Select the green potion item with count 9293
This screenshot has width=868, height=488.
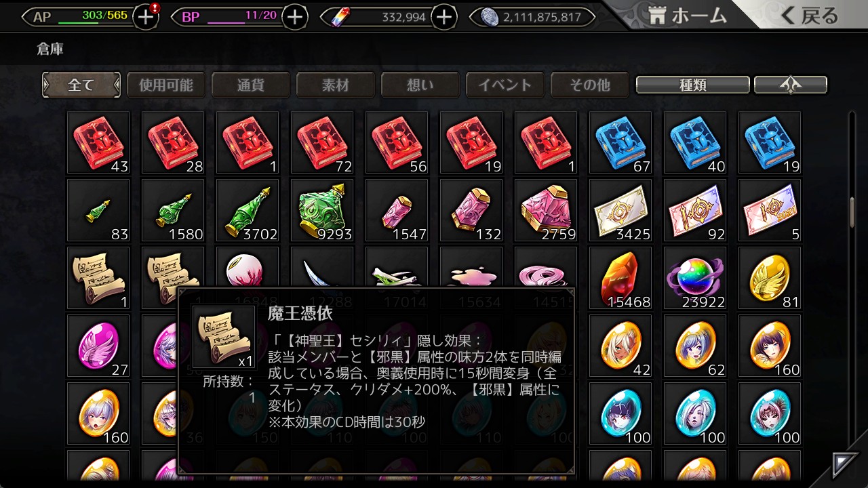(x=322, y=210)
